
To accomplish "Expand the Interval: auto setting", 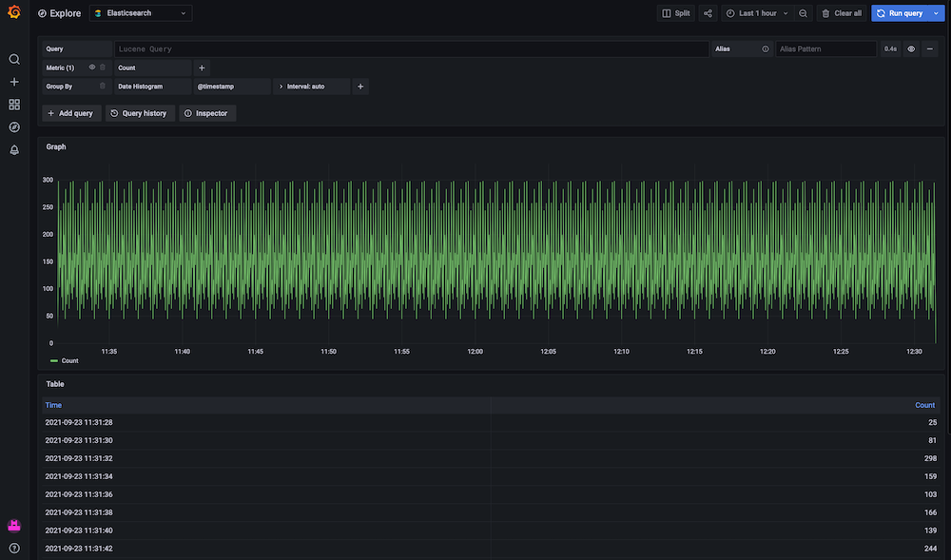I will click(306, 86).
